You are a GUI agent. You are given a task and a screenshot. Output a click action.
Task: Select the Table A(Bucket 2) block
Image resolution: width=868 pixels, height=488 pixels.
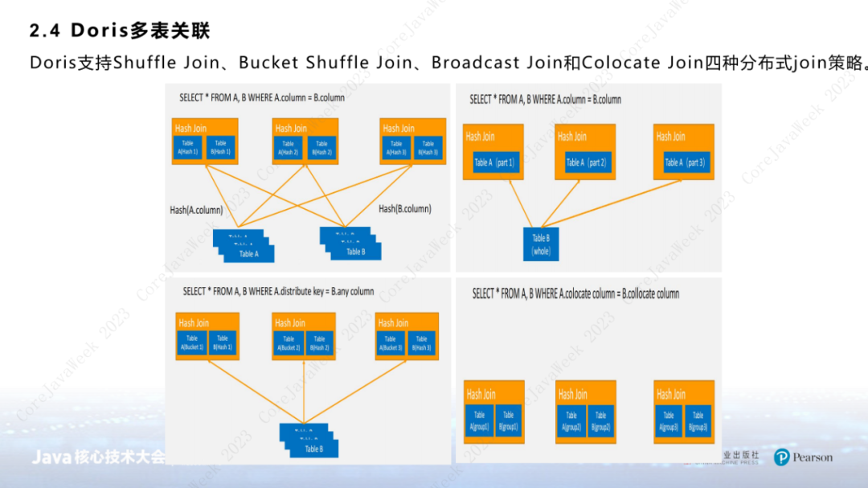click(x=289, y=342)
